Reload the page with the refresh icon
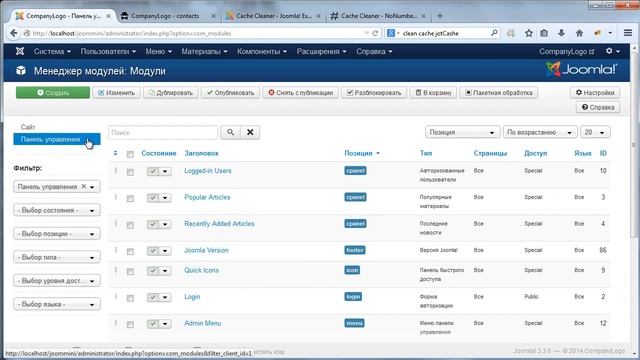 [375, 33]
